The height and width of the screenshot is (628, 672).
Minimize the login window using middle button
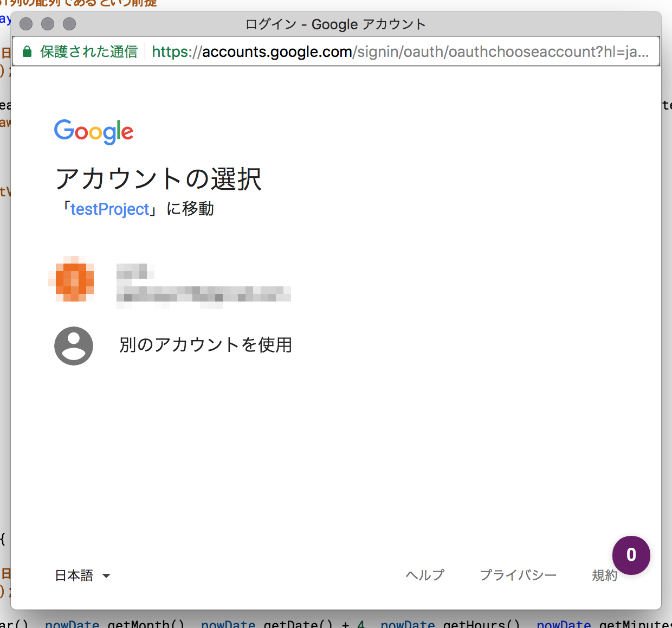point(48,24)
